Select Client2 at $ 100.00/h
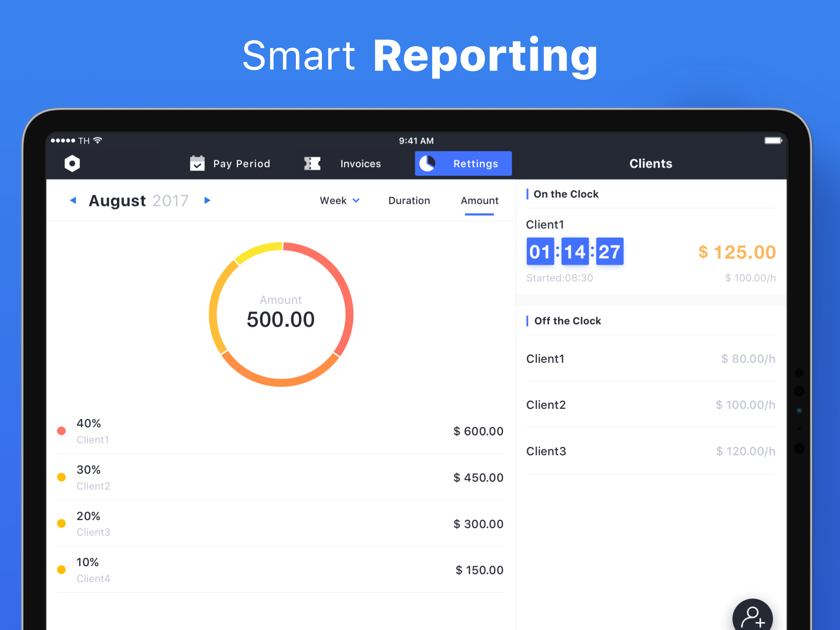Viewport: 840px width, 630px height. (x=651, y=405)
